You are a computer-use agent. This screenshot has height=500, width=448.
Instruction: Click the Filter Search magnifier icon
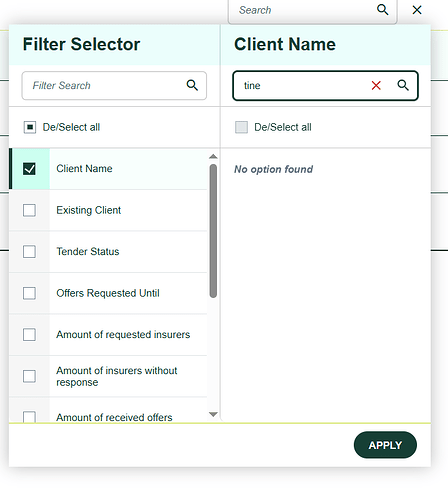192,85
